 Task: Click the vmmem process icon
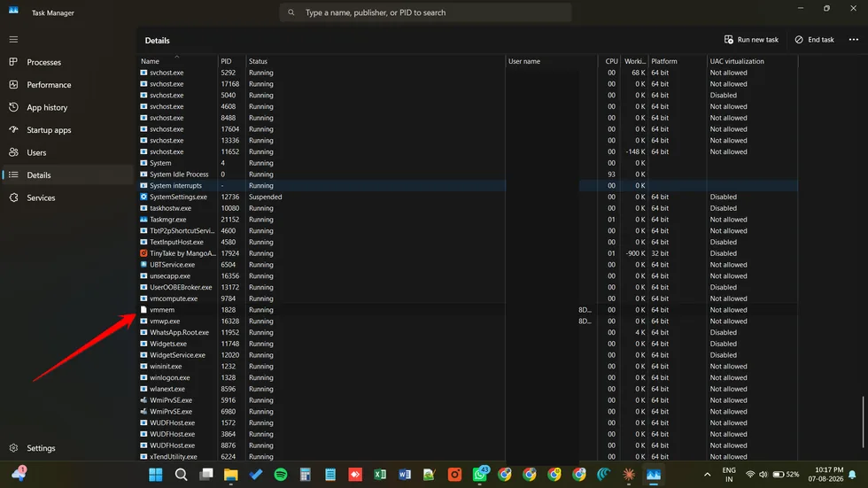coord(143,310)
